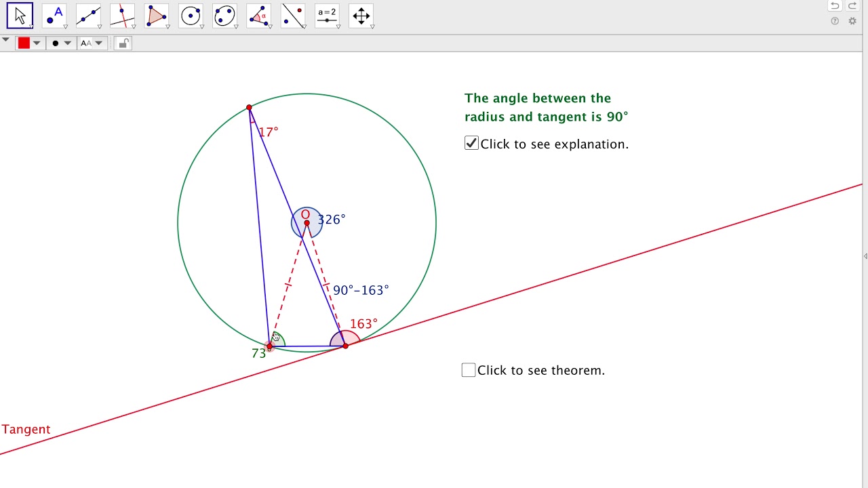Image resolution: width=868 pixels, height=488 pixels.
Task: Click the red 163° angle label
Action: [363, 324]
